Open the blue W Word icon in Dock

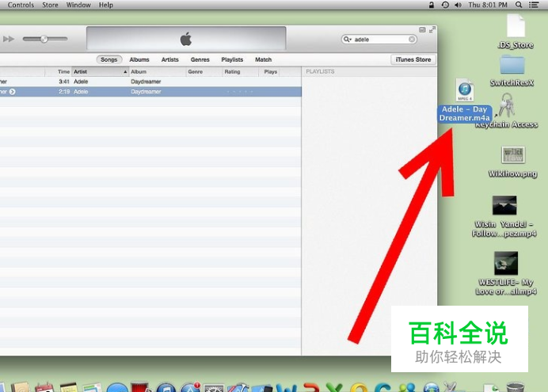click(286, 387)
